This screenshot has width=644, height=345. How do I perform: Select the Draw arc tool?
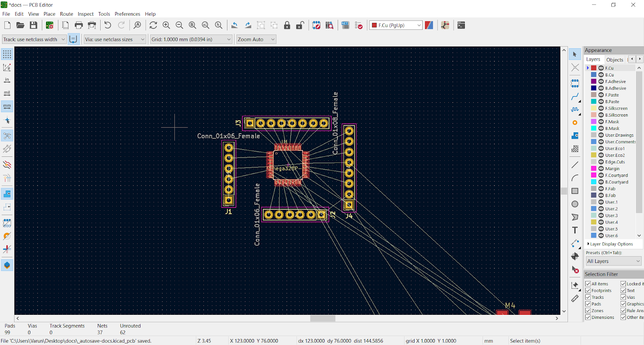click(x=575, y=178)
